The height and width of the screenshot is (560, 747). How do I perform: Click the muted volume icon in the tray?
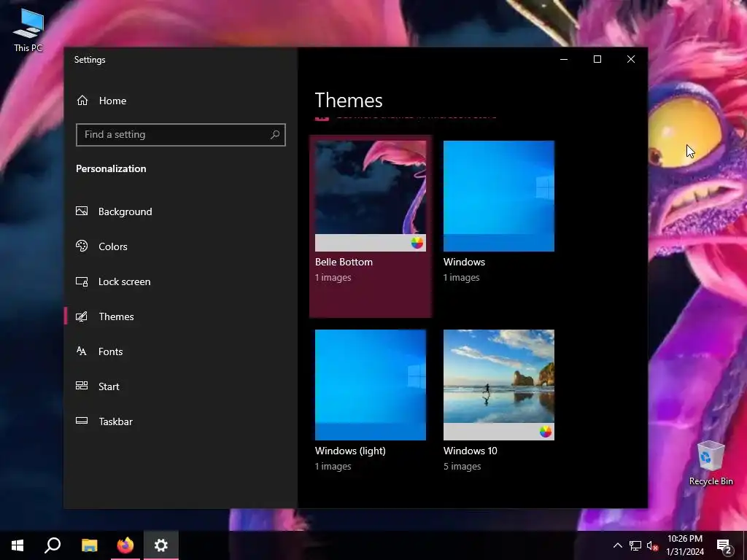click(x=653, y=545)
